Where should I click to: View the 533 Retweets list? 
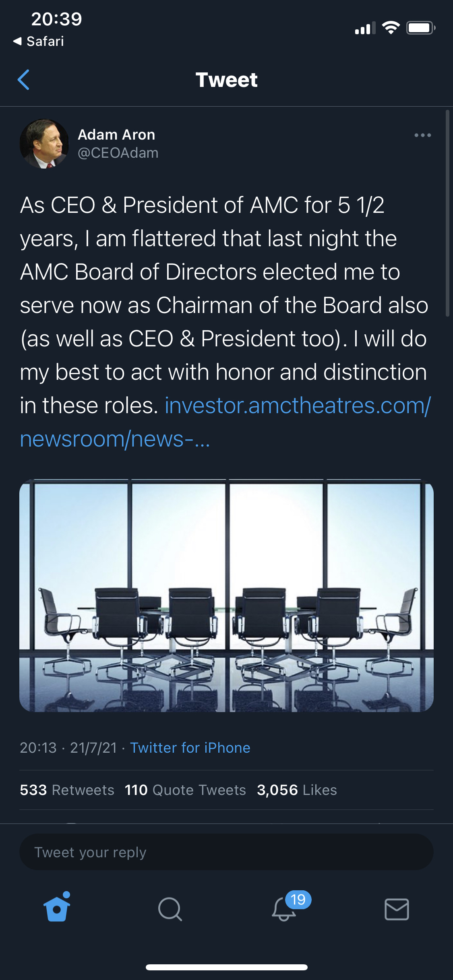[67, 790]
